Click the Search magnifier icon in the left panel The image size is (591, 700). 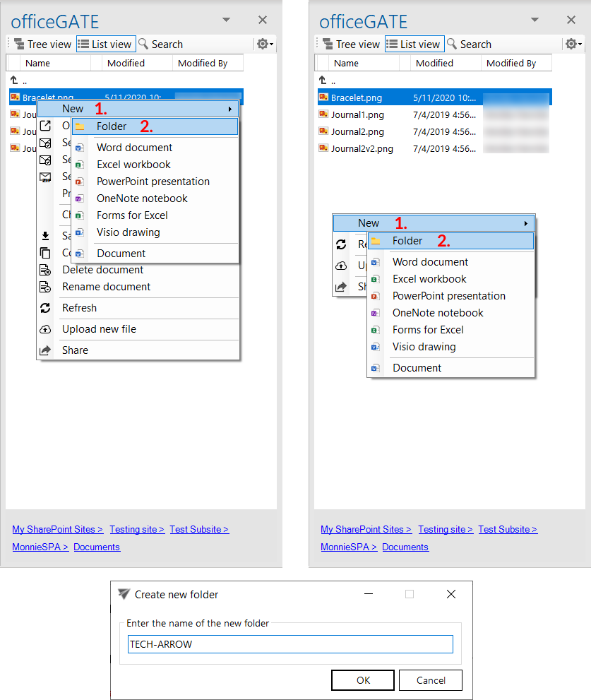tap(143, 44)
